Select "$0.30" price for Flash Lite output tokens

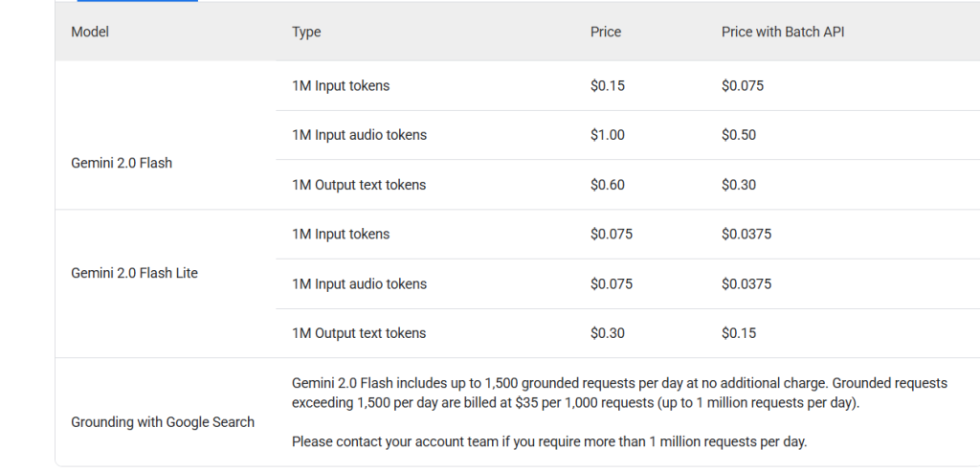[608, 333]
